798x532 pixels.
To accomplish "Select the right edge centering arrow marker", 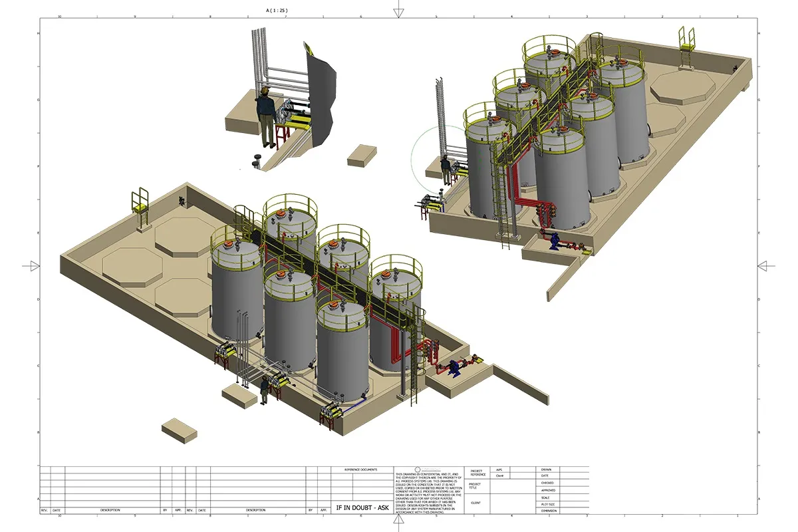I will click(x=767, y=265).
